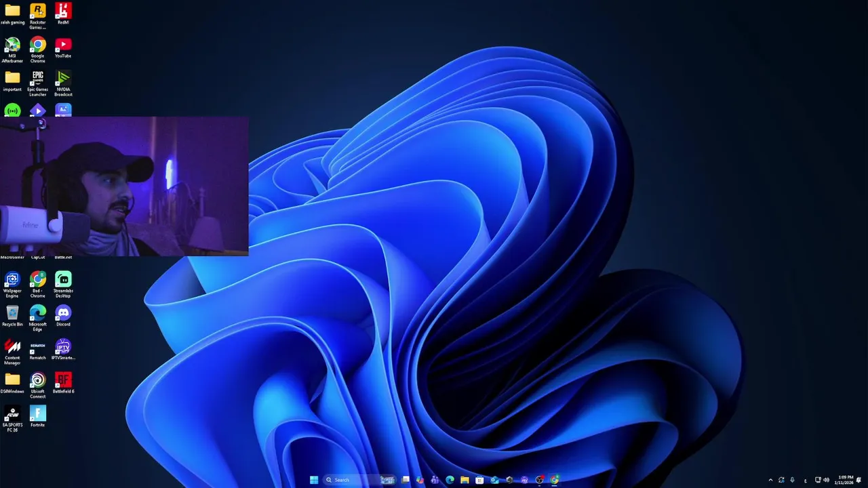The width and height of the screenshot is (868, 488).
Task: Select the Fortnite desktop shortcut
Action: tap(38, 416)
